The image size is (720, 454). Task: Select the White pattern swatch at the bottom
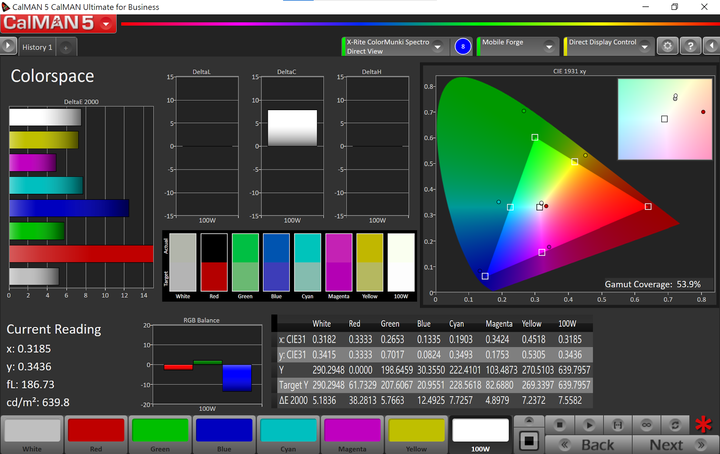(x=32, y=435)
